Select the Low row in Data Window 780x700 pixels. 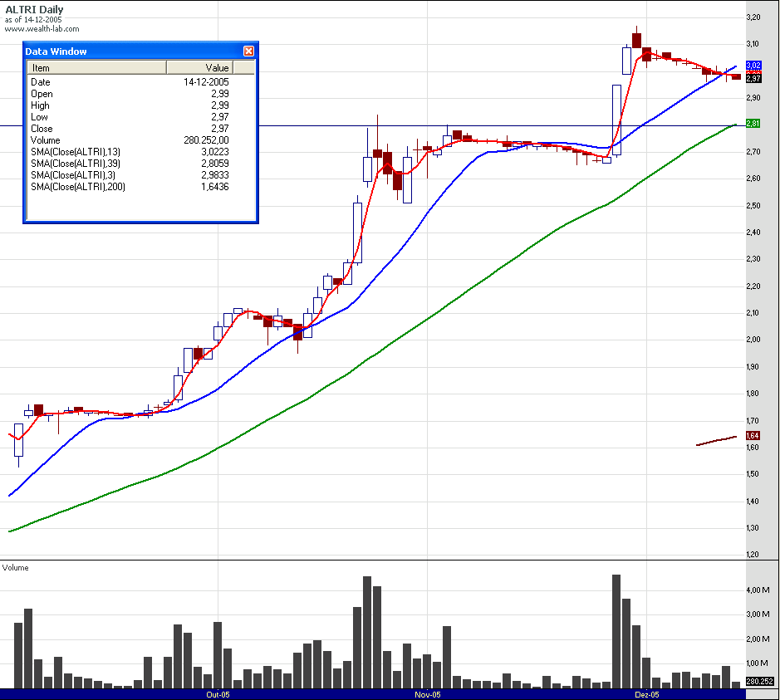pos(130,117)
